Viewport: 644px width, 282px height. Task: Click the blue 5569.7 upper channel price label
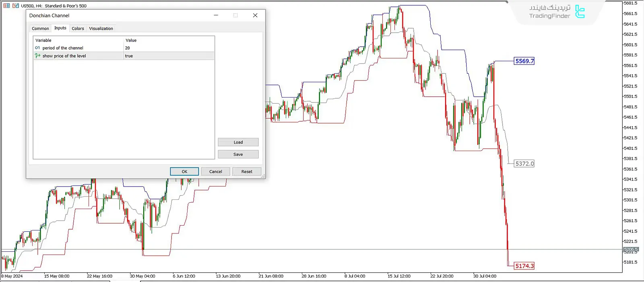coord(524,61)
